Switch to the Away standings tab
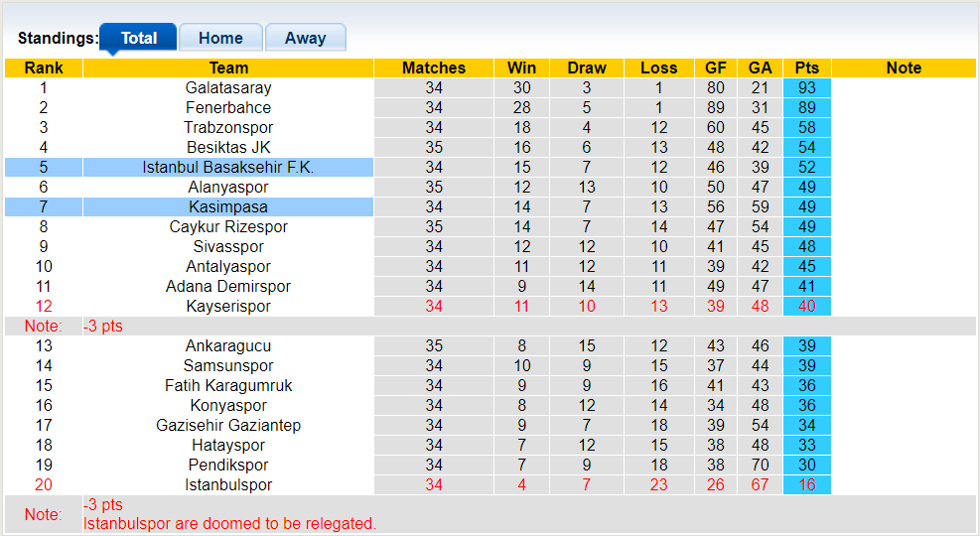This screenshot has height=536, width=980. click(x=306, y=38)
